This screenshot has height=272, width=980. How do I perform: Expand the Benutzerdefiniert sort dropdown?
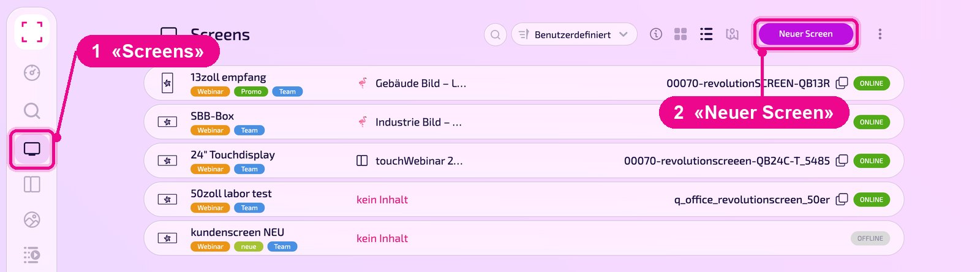coord(574,34)
